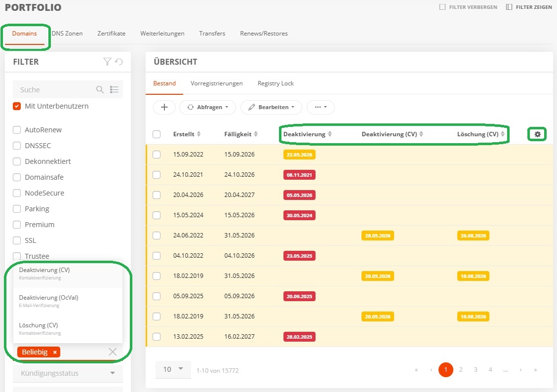Open the Zertifikate tab
The image size is (557, 392).
(x=112, y=34)
